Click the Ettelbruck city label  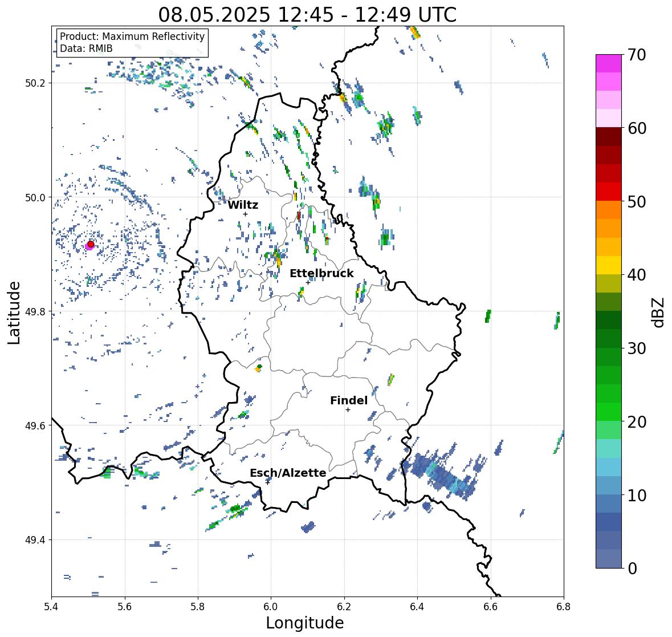(321, 274)
